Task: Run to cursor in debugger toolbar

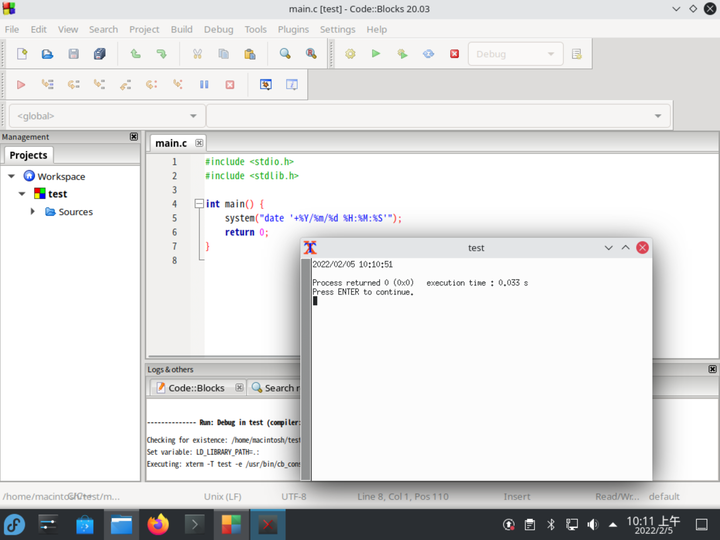Action: coord(47,84)
